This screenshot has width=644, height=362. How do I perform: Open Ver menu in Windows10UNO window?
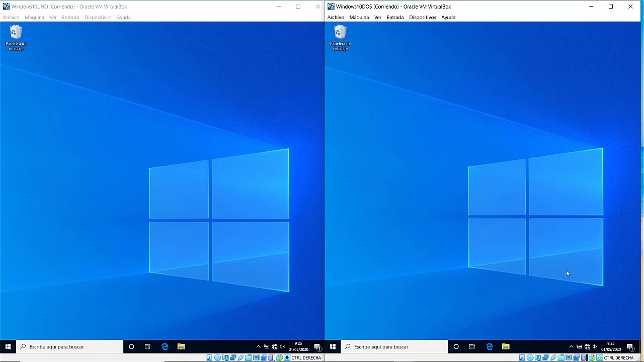pos(53,17)
